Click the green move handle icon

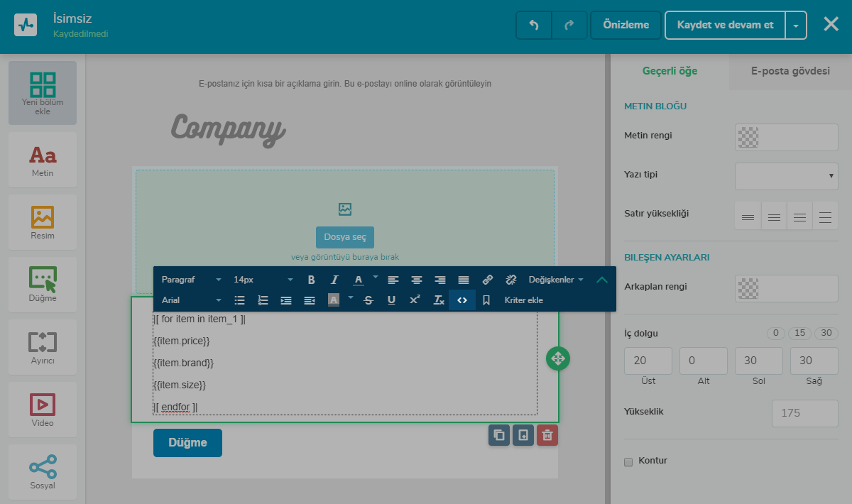coord(558,358)
